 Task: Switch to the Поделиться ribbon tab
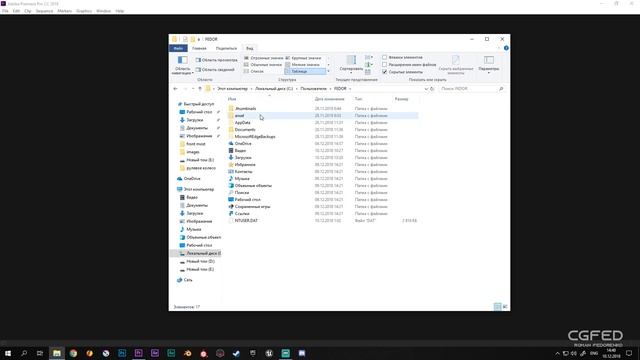[226, 48]
